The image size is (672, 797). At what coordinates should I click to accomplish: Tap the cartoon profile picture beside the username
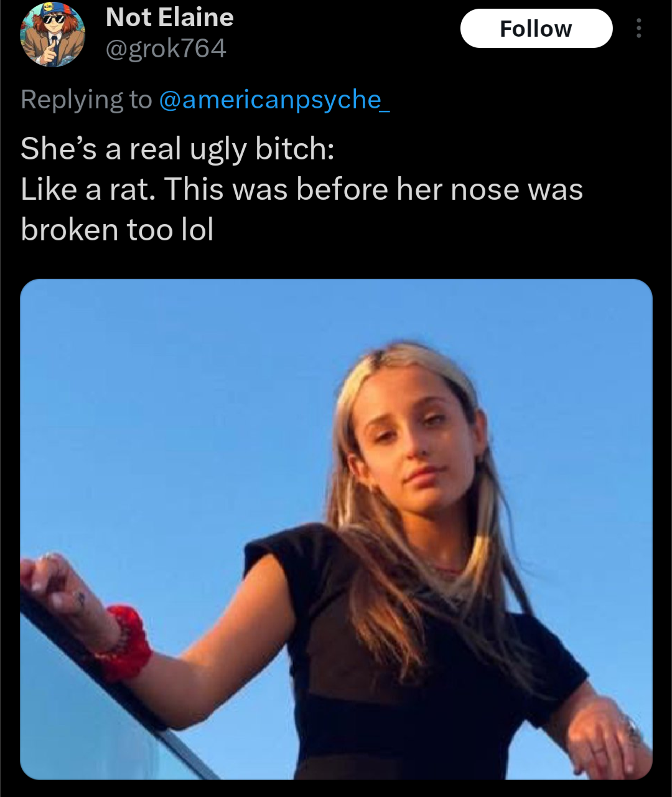[53, 35]
